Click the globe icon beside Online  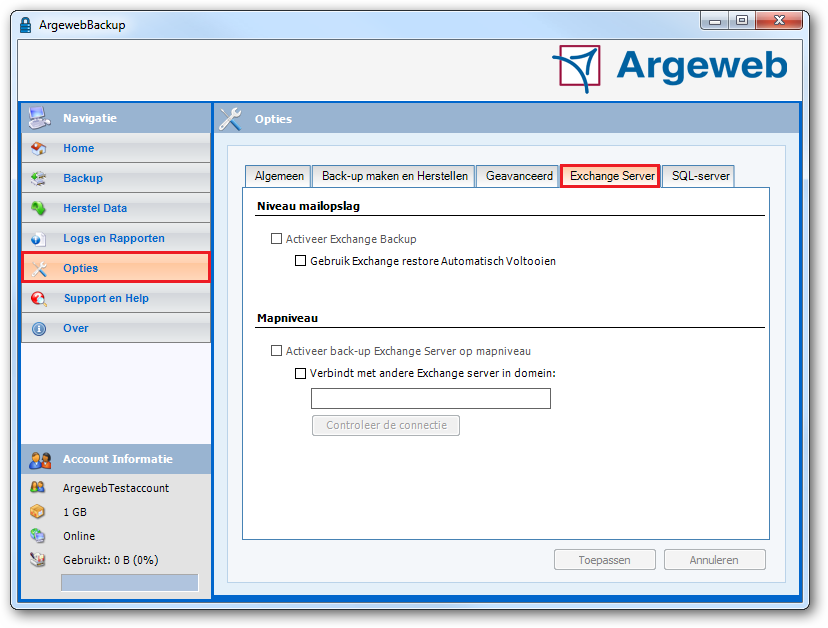[37, 535]
